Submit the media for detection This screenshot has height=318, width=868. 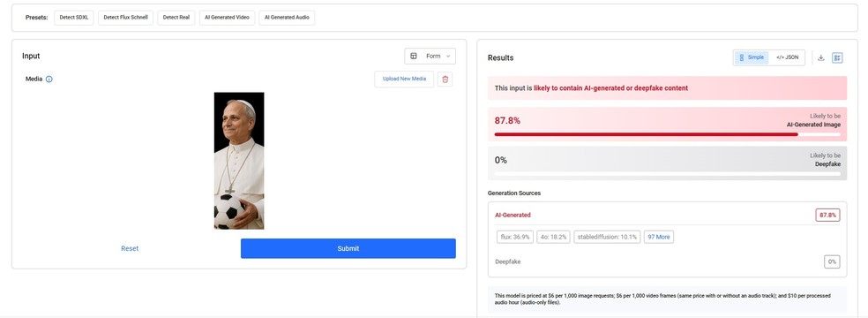pyautogui.click(x=348, y=248)
